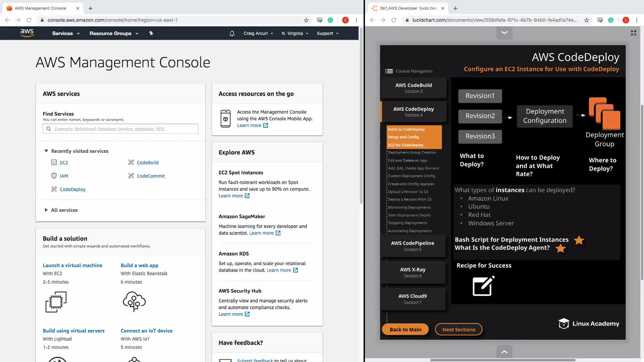644x362 pixels.
Task: Click the Course Navigation hamburger icon
Action: (389, 71)
